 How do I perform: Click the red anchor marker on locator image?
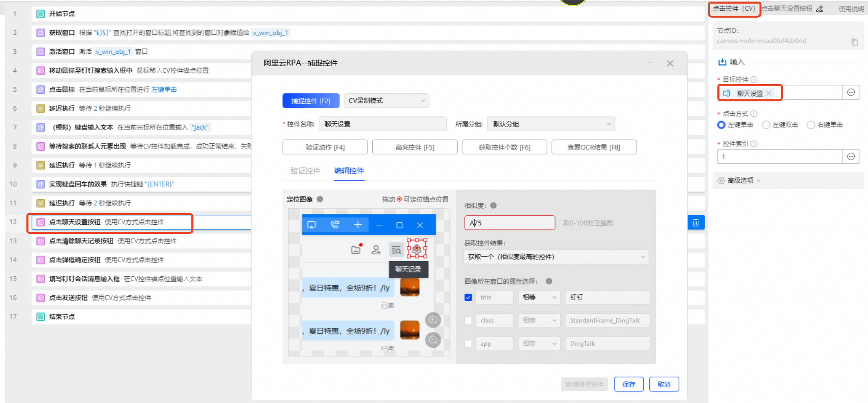(x=417, y=248)
